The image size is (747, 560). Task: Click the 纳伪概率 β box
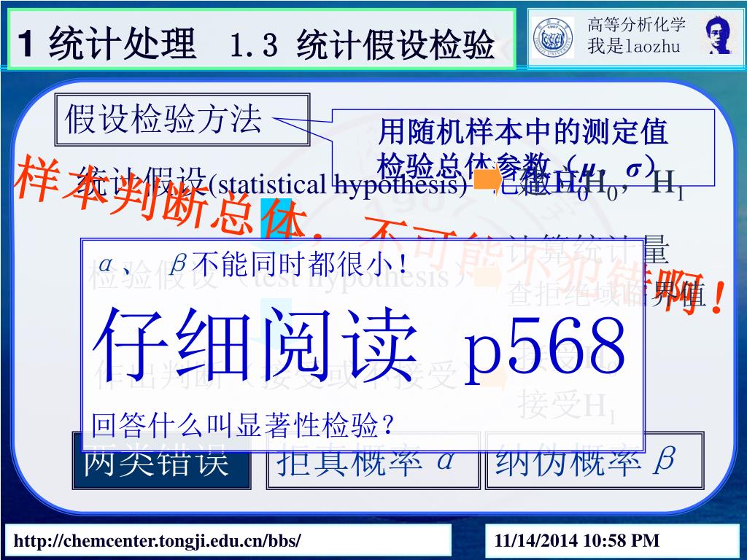(594, 461)
